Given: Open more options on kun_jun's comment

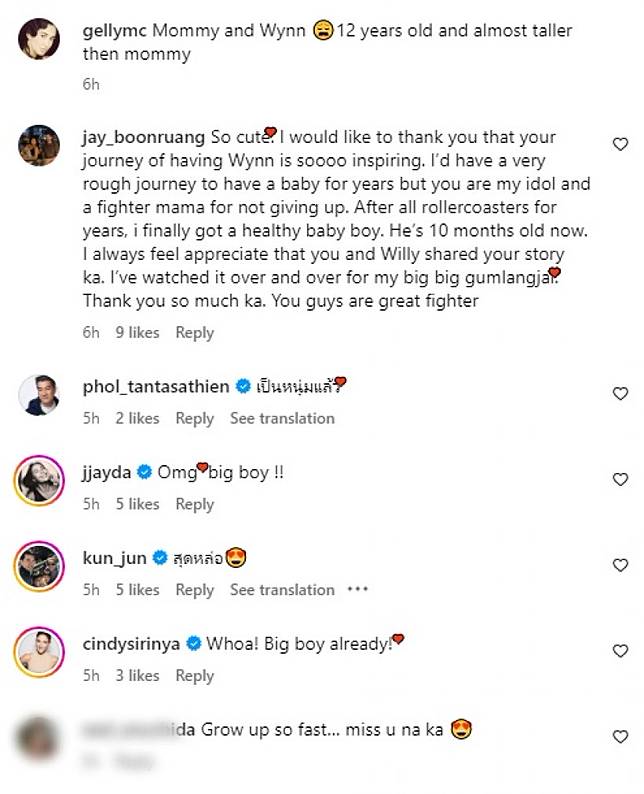Looking at the screenshot, I should 357,589.
